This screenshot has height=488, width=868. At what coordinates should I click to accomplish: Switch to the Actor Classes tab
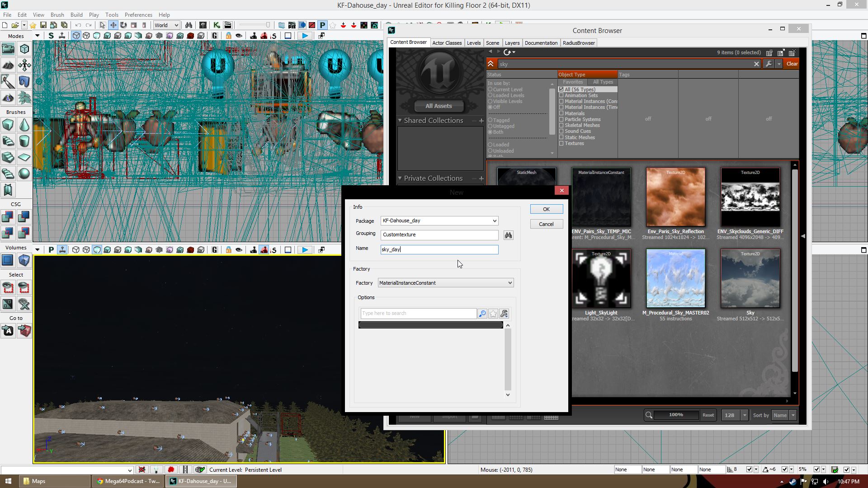click(x=447, y=43)
